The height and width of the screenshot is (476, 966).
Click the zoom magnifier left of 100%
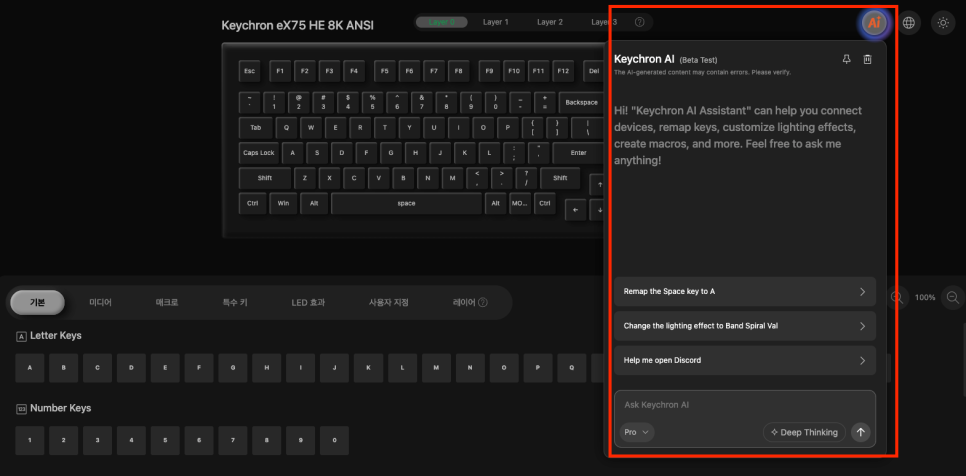point(897,297)
